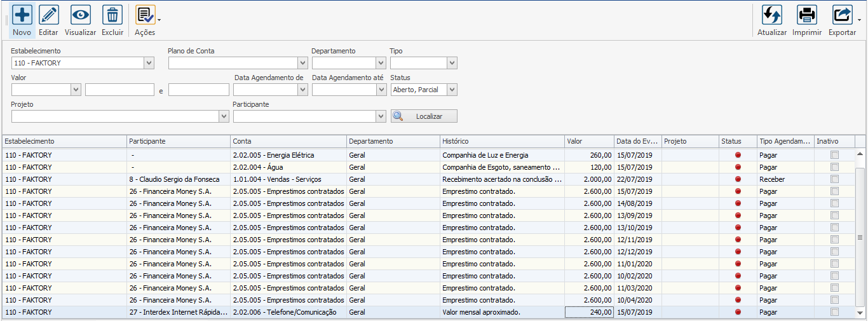This screenshot has width=868, height=321.
Task: Open the Status dropdown showing Aberto, Parcial
Action: point(452,90)
